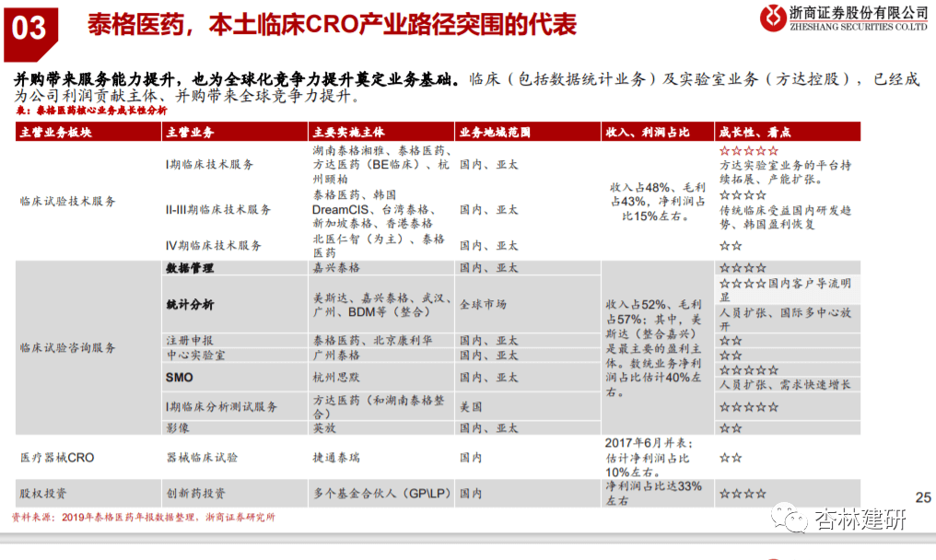Click the cell starting "收入占48%、毛利"
Image resolution: width=936 pixels, height=560 pixels.
click(657, 202)
